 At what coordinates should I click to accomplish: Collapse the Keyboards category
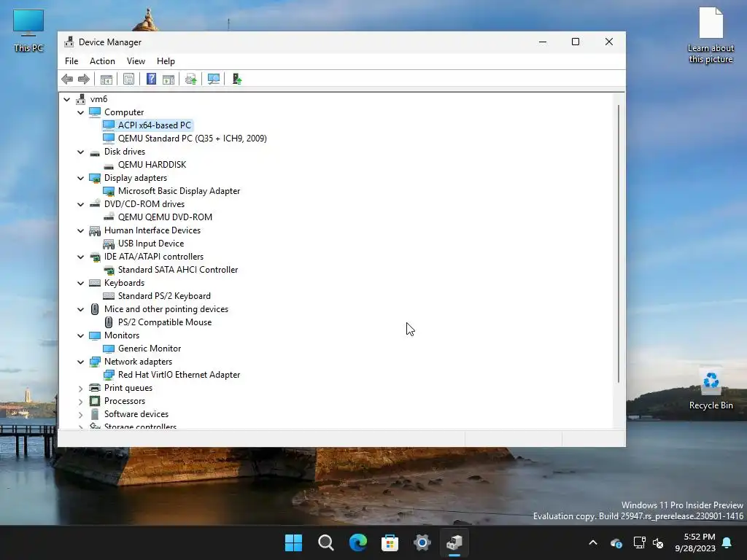pos(80,283)
